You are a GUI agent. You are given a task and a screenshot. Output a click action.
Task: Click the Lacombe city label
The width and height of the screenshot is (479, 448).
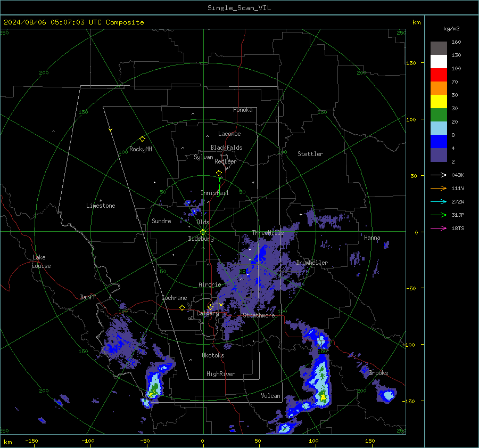[x=229, y=134]
